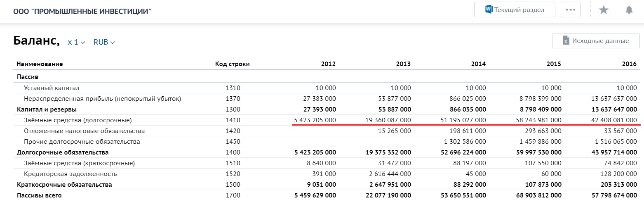Screen dimensions: 644x214
Task: Click the value 57 798 674 000
Action: 614,195
